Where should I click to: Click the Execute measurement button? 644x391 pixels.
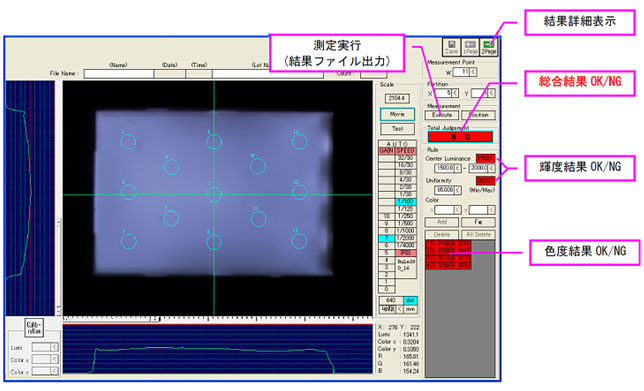[x=442, y=115]
